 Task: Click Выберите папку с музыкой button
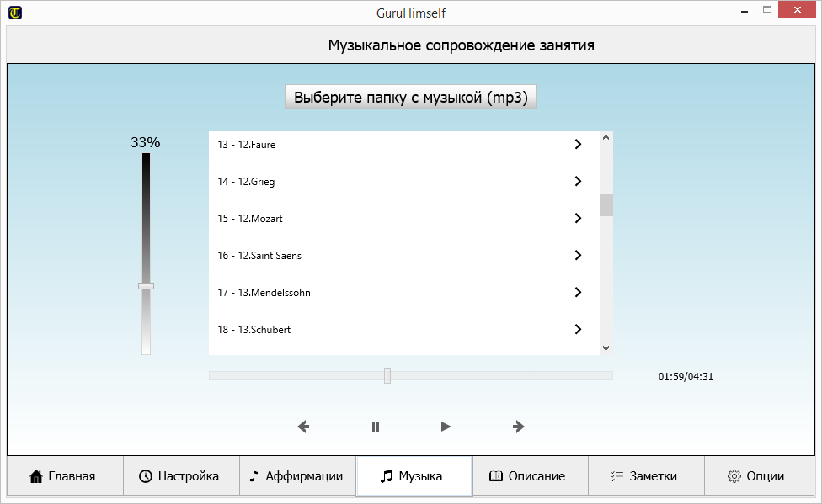pos(411,97)
